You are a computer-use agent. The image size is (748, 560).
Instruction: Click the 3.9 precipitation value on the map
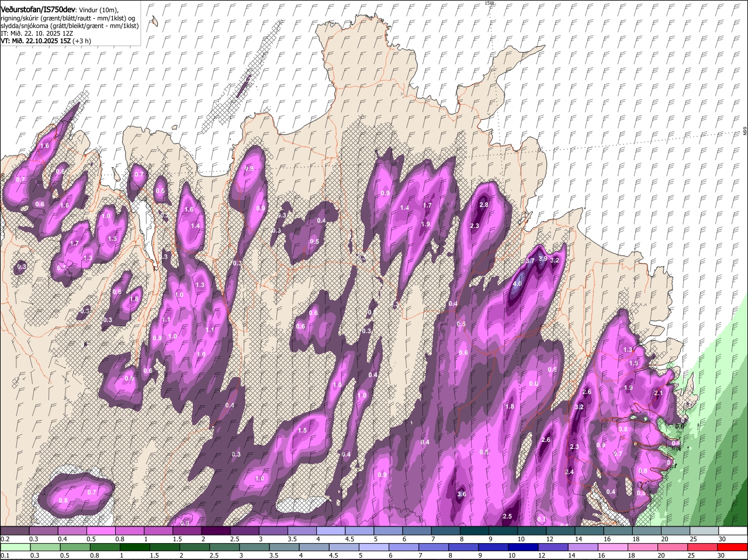pos(543,258)
